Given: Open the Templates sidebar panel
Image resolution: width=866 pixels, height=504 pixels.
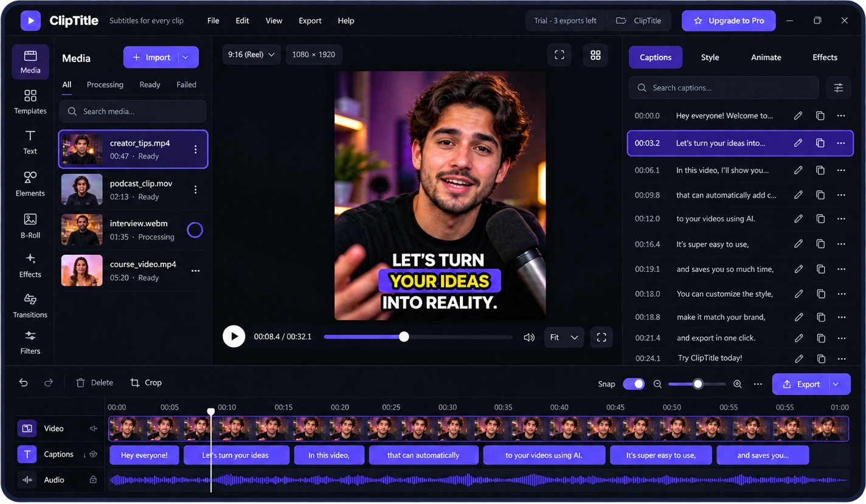Looking at the screenshot, I should pos(30,102).
